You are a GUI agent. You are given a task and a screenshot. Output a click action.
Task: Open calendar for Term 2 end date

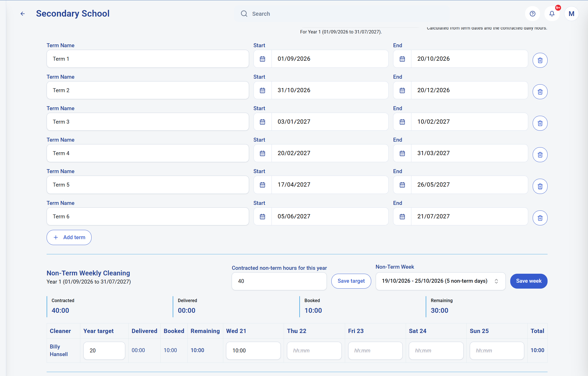402,90
